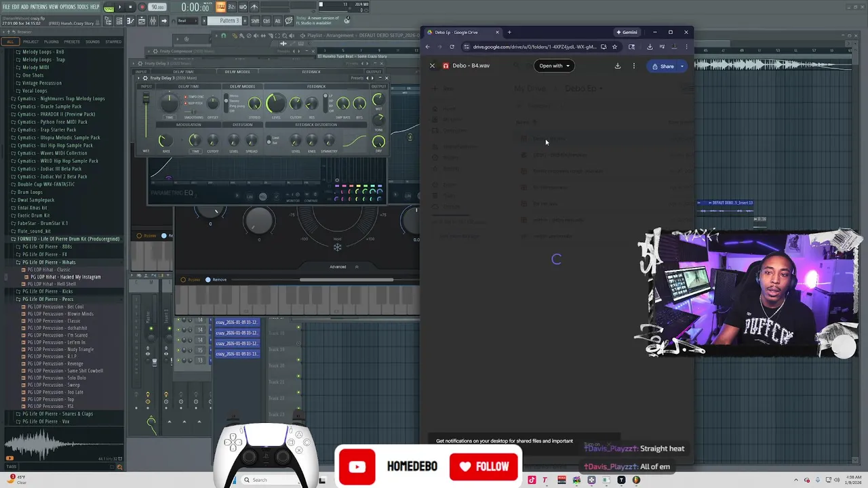Screen dimensions: 868x488
Task: Expand Cymatics - Oracle Sample Pack folder
Action: point(49,106)
